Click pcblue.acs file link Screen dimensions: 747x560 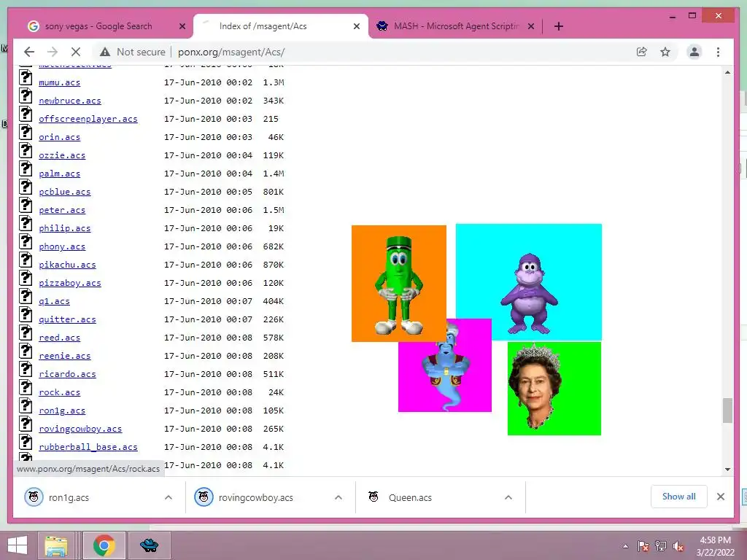point(65,192)
